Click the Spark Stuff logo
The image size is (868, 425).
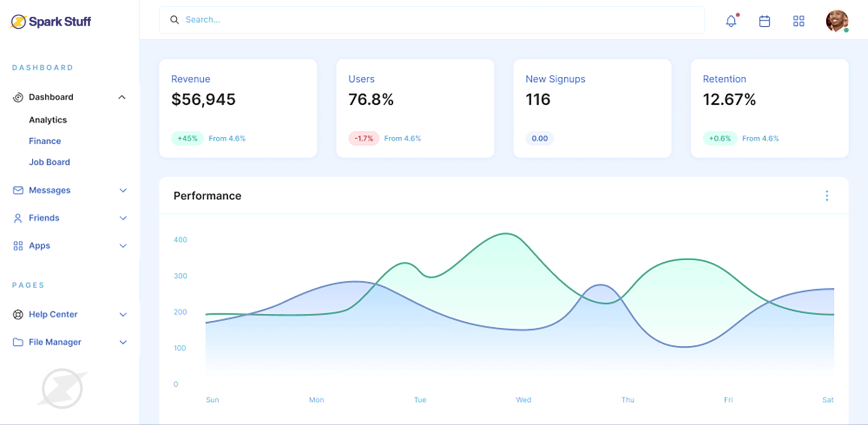click(51, 22)
